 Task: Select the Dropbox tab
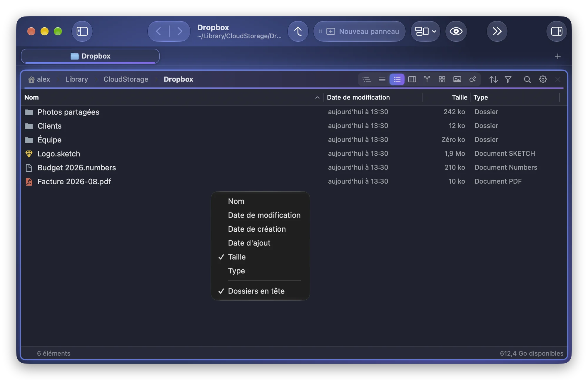click(90, 56)
